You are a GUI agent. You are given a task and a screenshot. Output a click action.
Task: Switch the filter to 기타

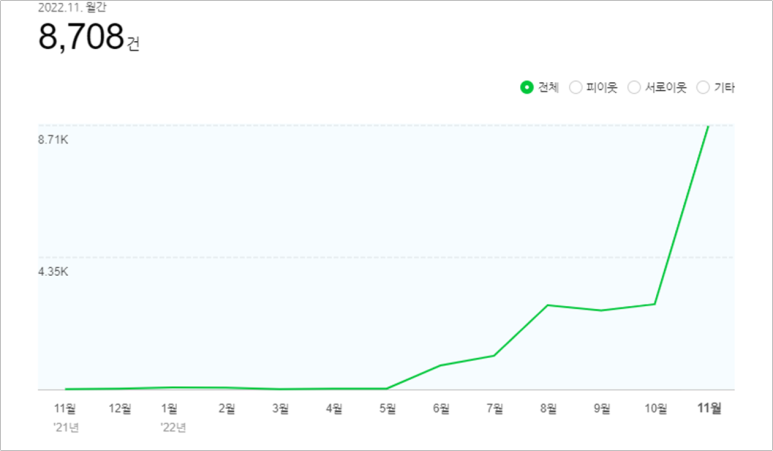tap(703, 88)
